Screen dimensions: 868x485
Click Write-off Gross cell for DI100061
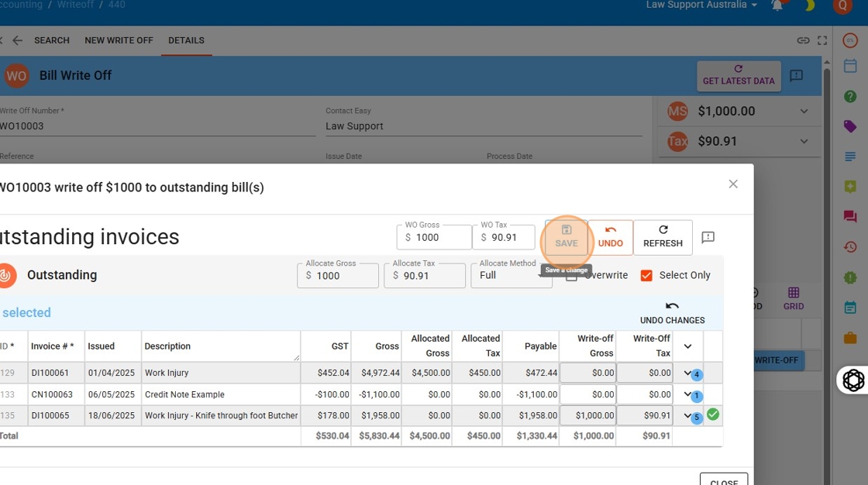click(588, 373)
